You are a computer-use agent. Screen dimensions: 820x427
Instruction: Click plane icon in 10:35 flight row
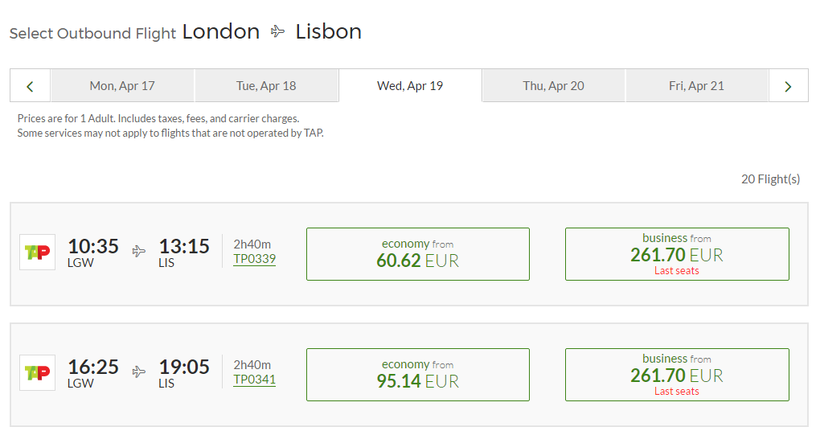pos(139,252)
